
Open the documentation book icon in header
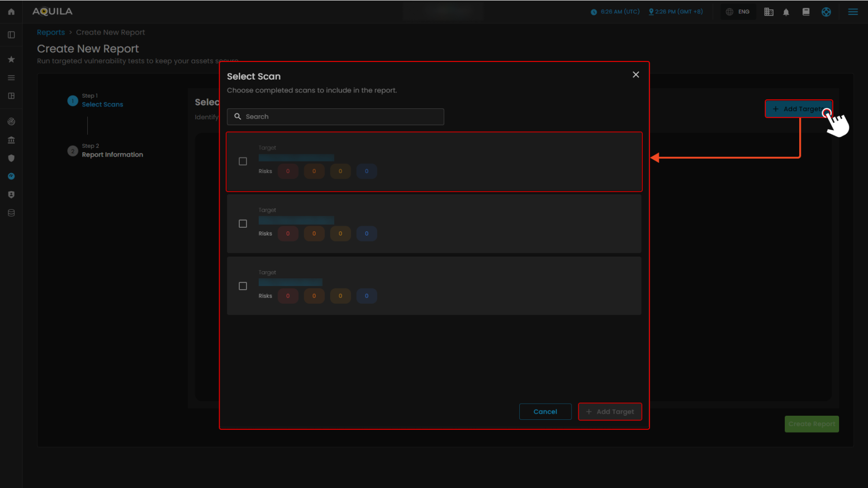tap(805, 11)
